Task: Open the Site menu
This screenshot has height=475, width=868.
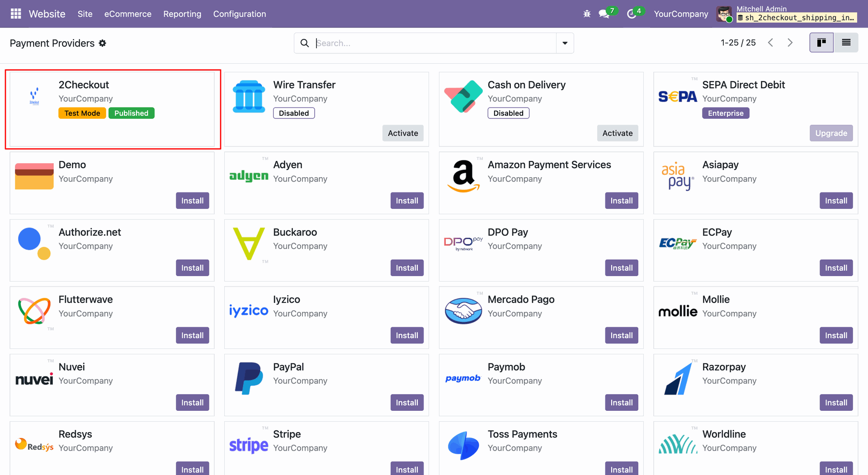Action: click(x=85, y=14)
